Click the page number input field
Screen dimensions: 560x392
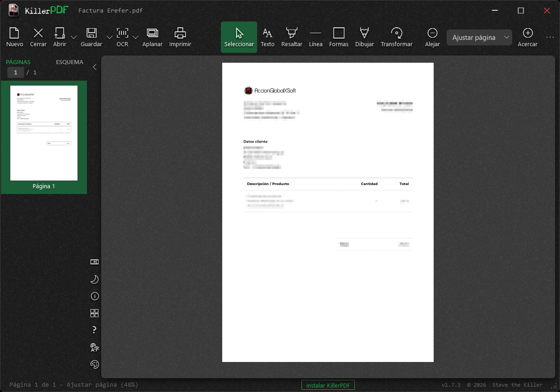click(16, 72)
